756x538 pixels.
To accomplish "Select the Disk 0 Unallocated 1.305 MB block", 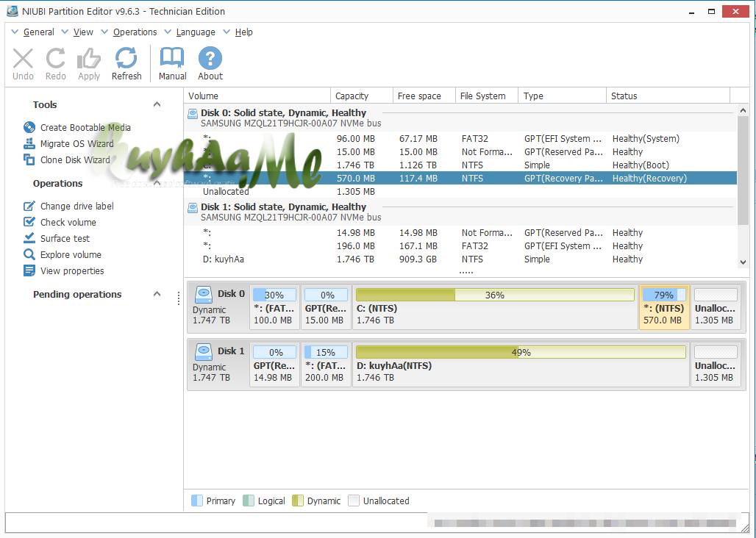I will point(716,307).
